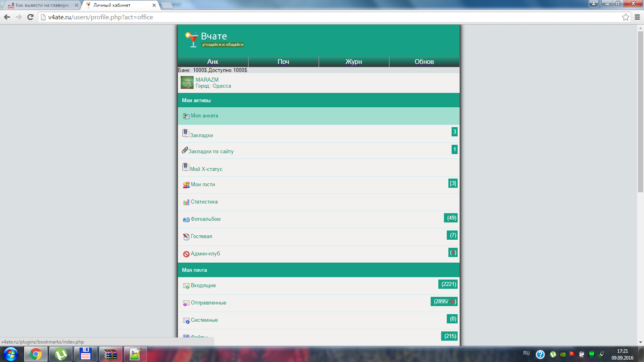Click the vertical page scrollbar thumb

(640, 112)
